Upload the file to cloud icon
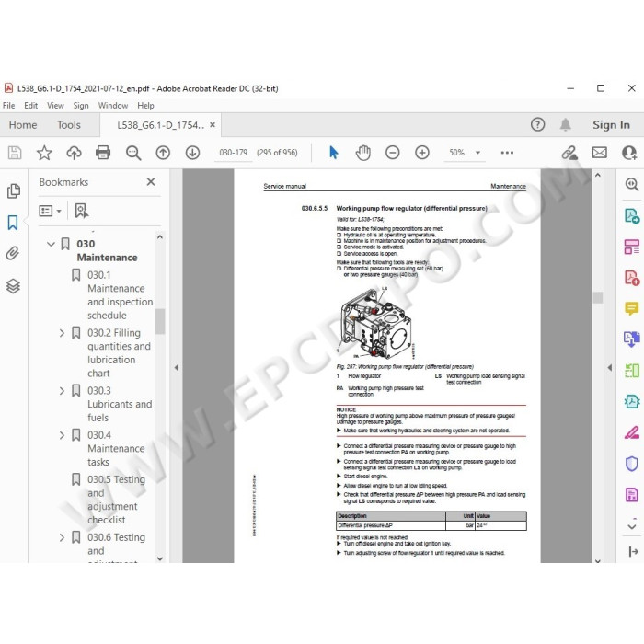644x644 pixels. click(74, 153)
